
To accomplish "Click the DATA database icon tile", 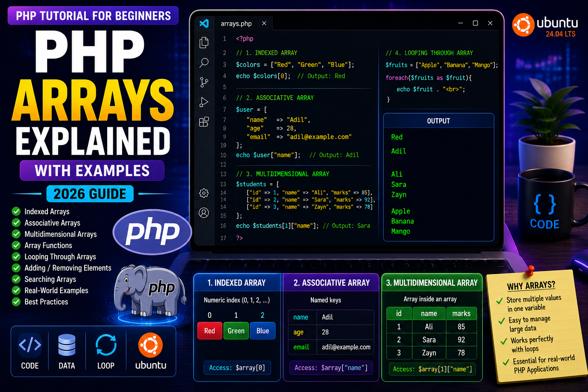I will (x=67, y=351).
